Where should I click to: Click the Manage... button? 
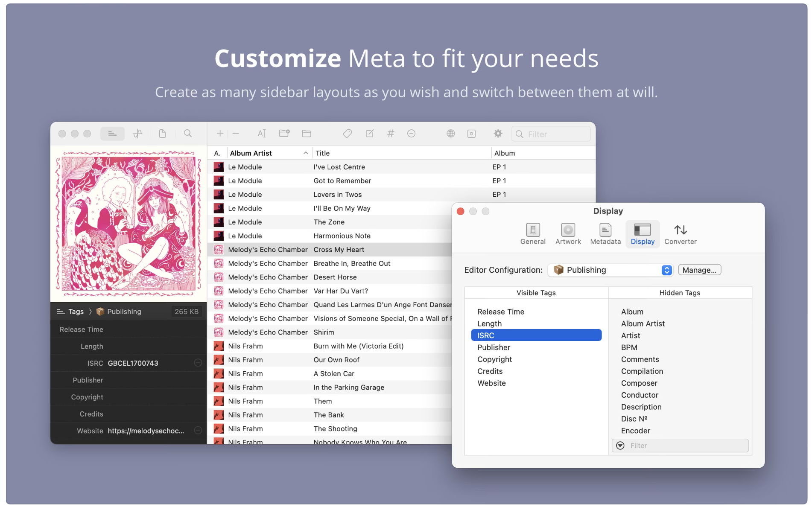[x=699, y=270]
